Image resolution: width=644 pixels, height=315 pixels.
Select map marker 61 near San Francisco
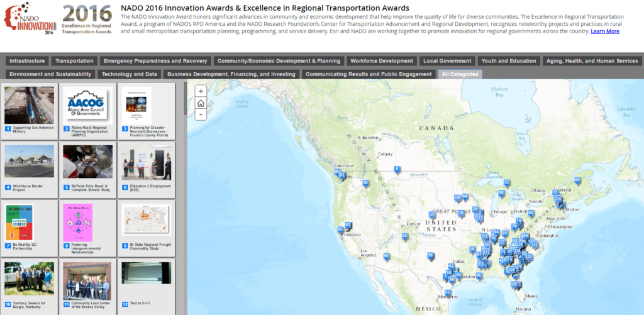[348, 225]
